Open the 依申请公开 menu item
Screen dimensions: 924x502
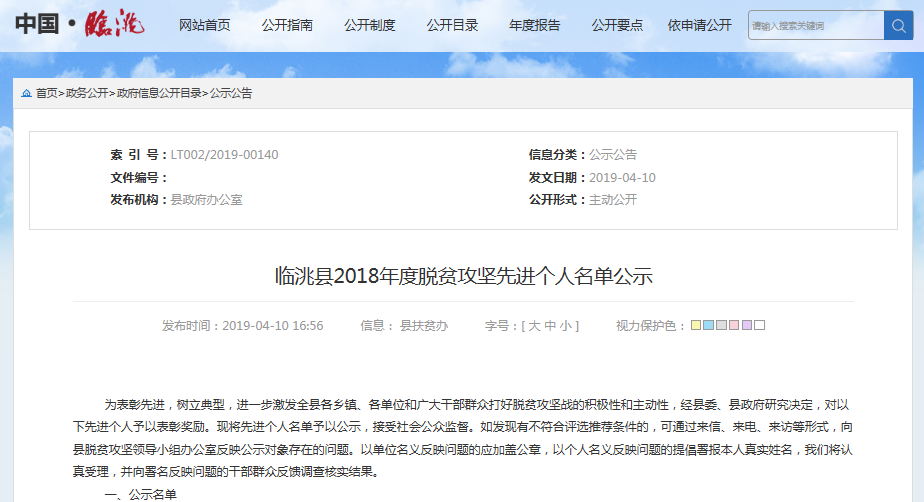pos(700,25)
